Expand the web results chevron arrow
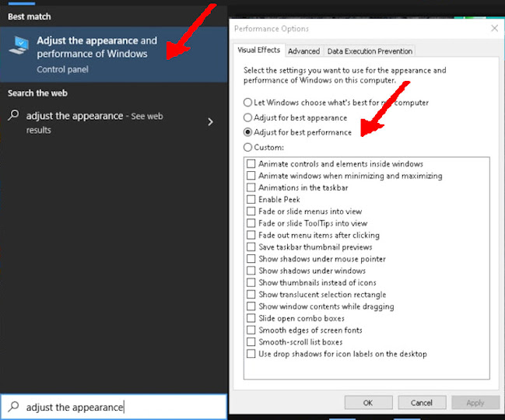Image resolution: width=505 pixels, height=420 pixels. pos(210,122)
